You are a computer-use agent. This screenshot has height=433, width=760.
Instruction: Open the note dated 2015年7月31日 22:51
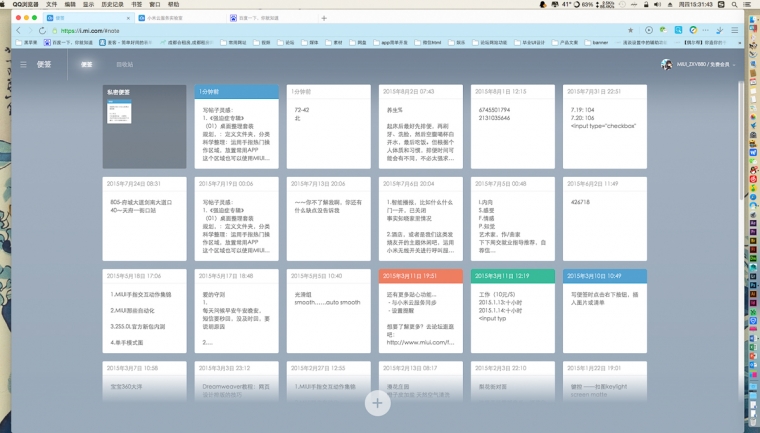(x=605, y=127)
